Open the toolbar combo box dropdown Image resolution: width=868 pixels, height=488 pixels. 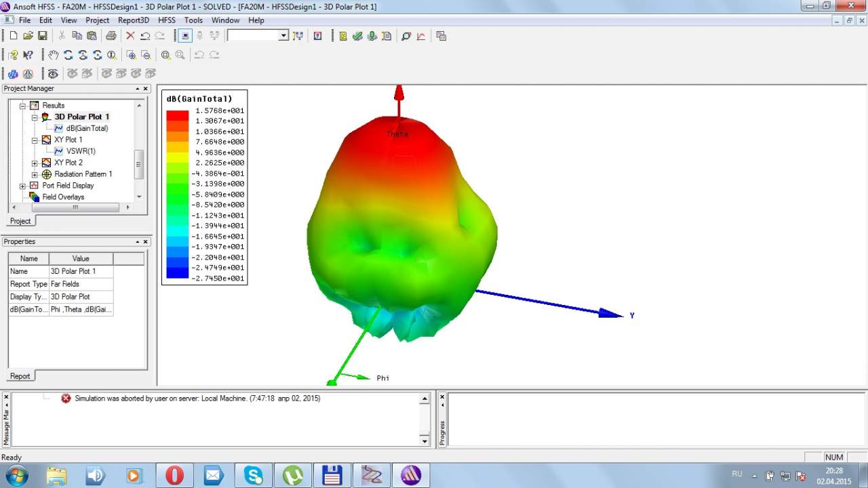283,36
